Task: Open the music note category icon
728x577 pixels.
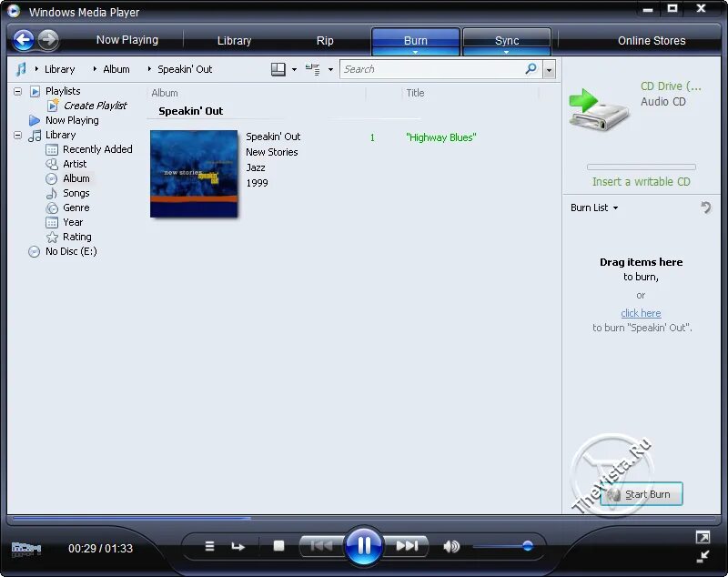Action: [x=20, y=69]
